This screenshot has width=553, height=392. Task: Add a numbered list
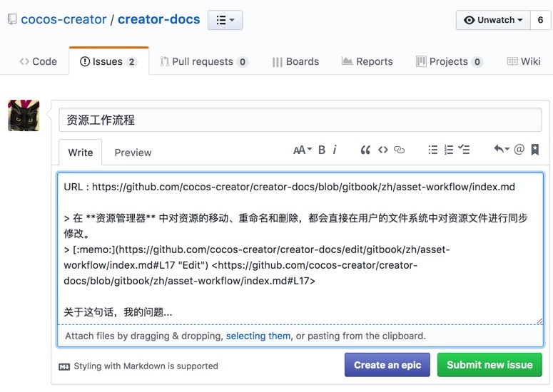[448, 150]
